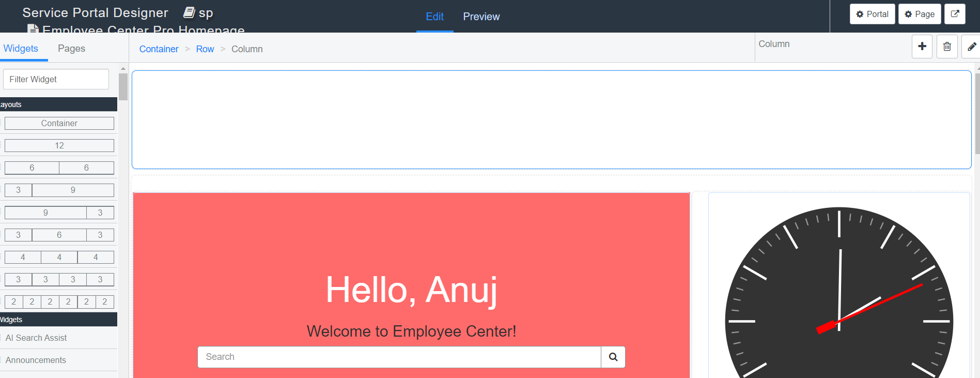Open Page settings button

tap(920, 14)
